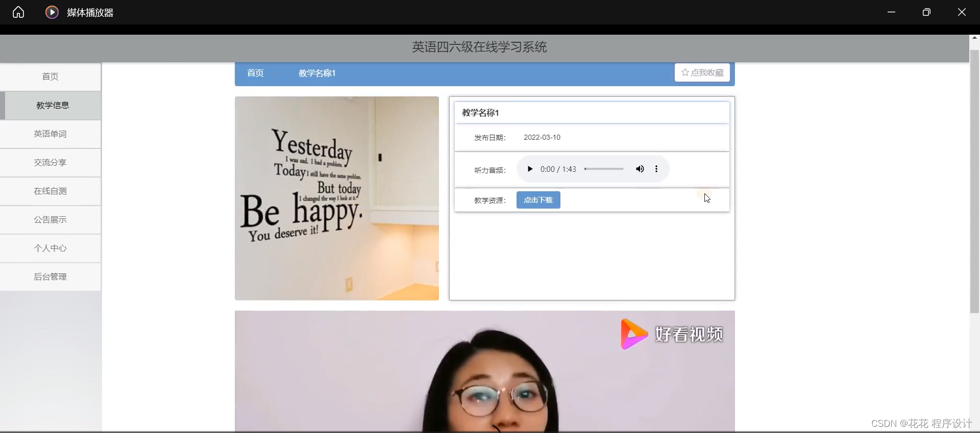Click the vertical scrollbar thumb
The image size is (980, 433).
(x=974, y=181)
